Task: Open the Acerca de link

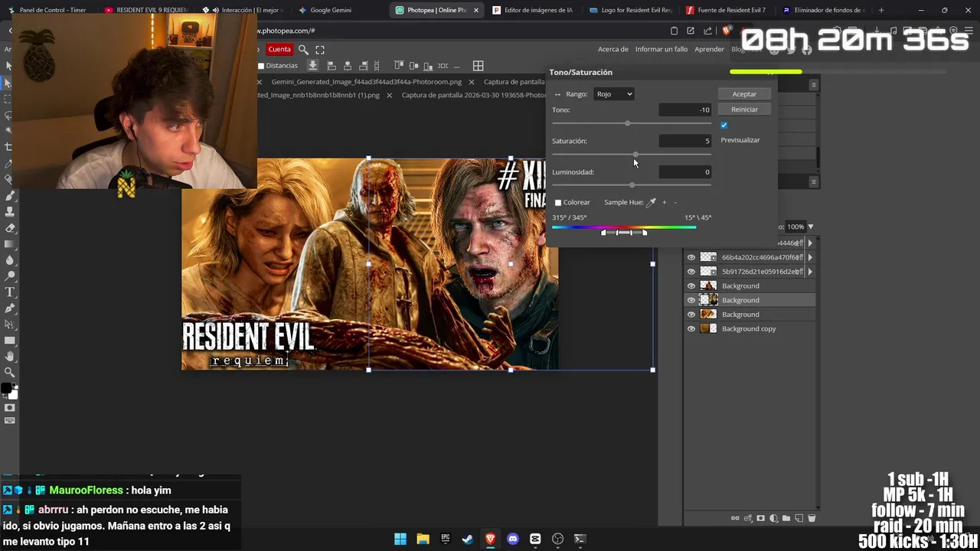Action: [x=613, y=49]
